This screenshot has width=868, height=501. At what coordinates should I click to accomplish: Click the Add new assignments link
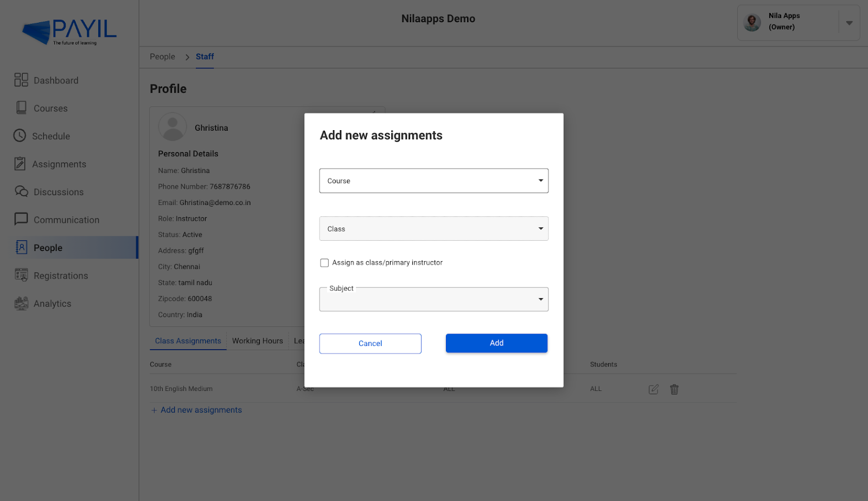coord(201,410)
